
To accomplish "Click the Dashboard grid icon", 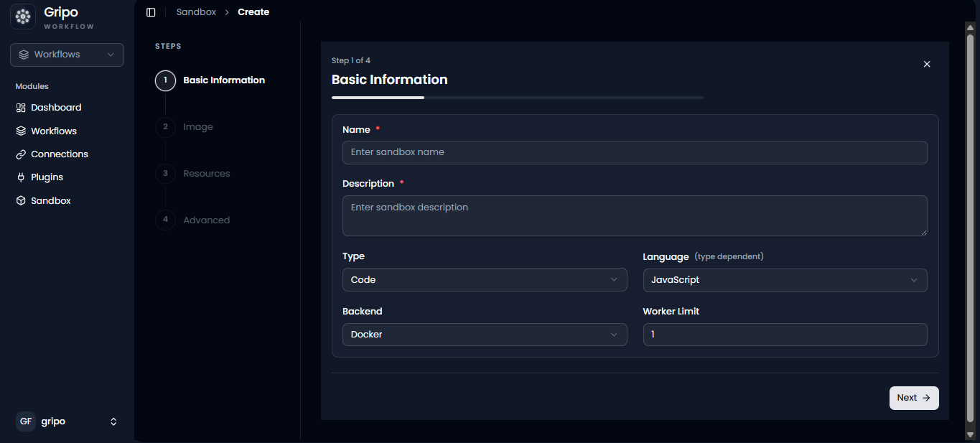I will pos(21,108).
